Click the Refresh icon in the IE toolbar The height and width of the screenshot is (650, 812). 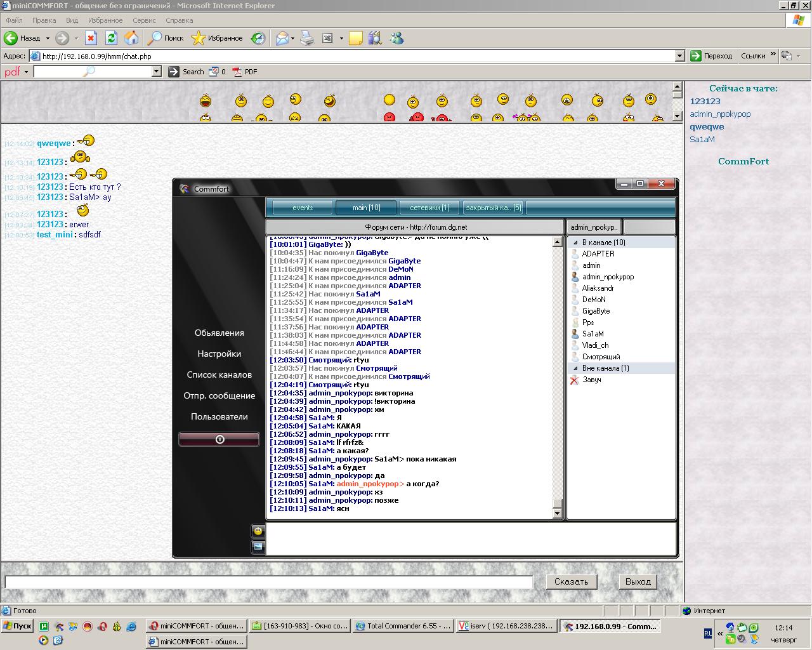click(112, 38)
